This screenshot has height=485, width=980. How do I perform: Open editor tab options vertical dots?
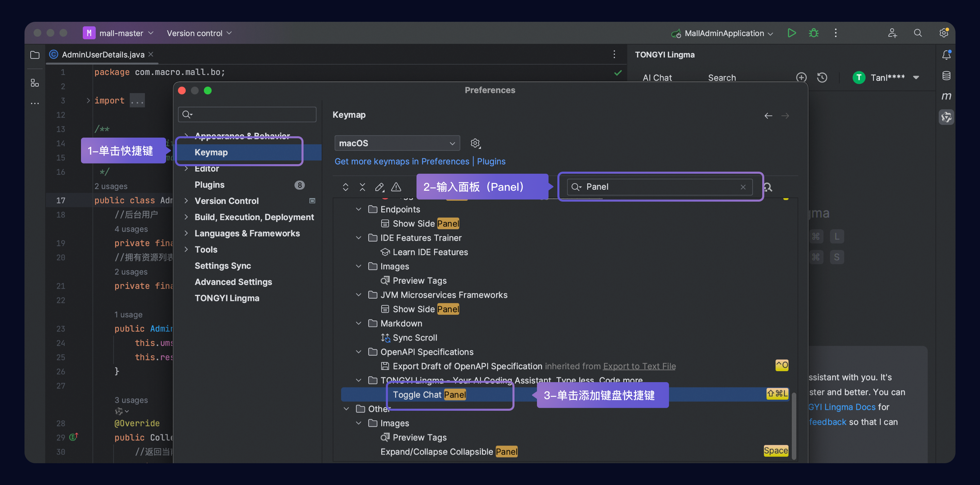pos(614,54)
